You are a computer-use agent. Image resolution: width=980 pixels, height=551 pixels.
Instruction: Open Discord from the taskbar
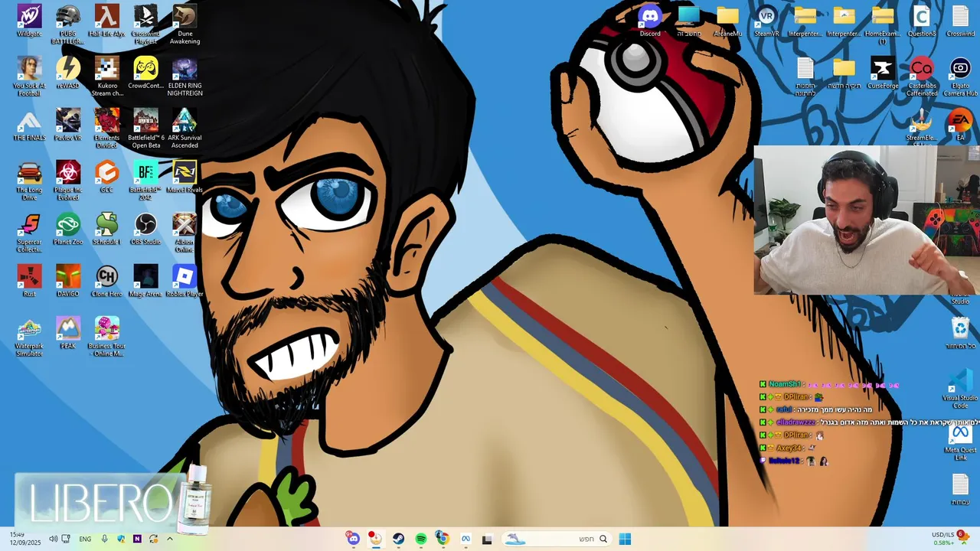353,539
